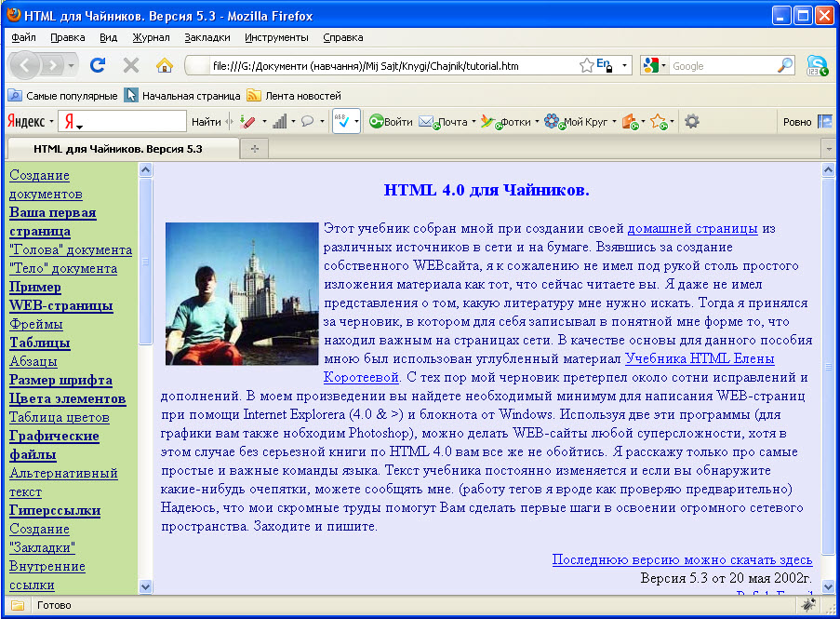Open the Закладки menu
Image resolution: width=840 pixels, height=619 pixels.
207,37
